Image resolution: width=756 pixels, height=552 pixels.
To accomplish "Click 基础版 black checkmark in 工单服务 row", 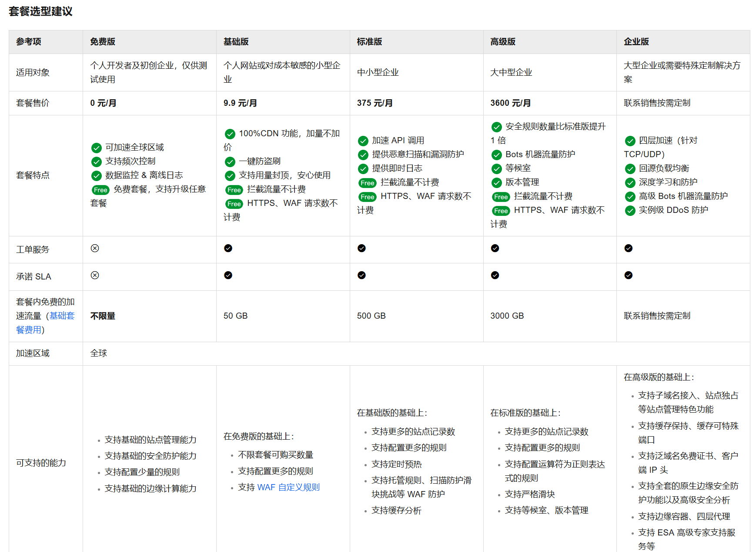I will pyautogui.click(x=228, y=248).
